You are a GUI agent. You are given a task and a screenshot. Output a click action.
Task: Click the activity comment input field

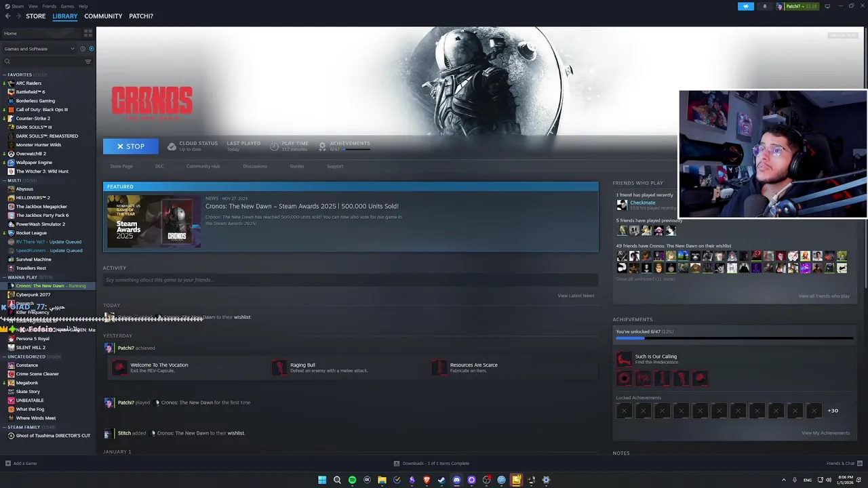[351, 280]
